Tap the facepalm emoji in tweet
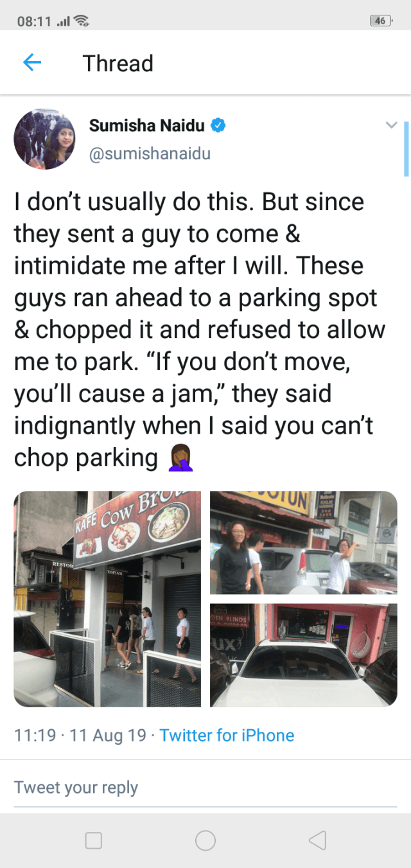The height and width of the screenshot is (868, 411). coord(180,459)
